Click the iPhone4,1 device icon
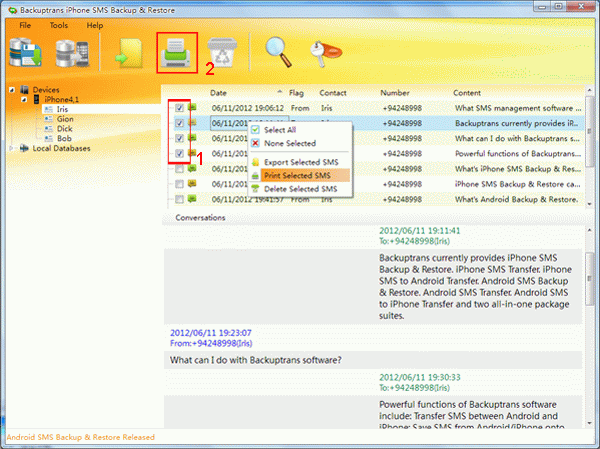Viewport: 600px width, 449px height. pos(36,100)
